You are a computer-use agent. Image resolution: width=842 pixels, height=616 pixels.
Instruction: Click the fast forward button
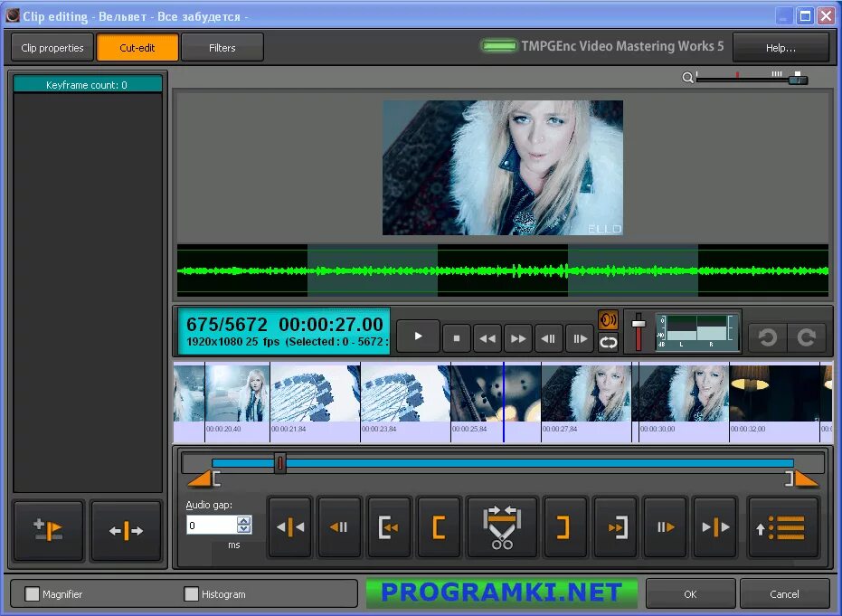coord(518,338)
